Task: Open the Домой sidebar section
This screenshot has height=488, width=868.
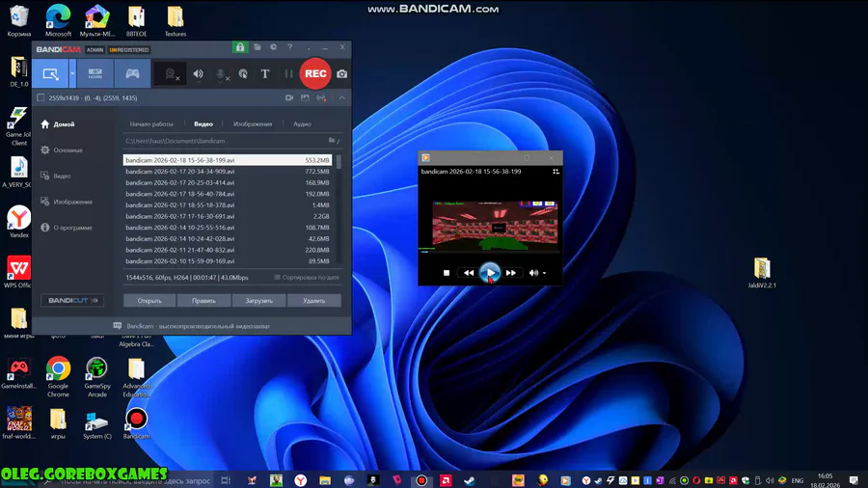Action: 58,124
